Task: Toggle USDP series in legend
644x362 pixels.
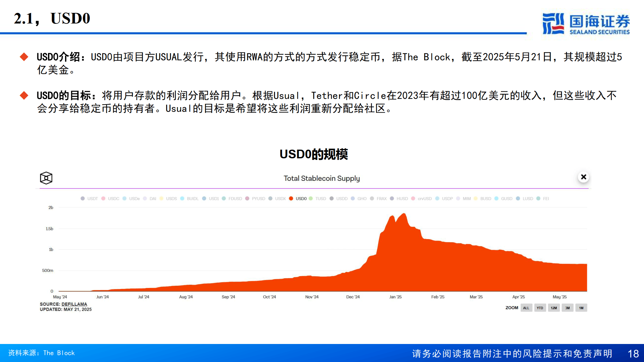Action: coord(444,199)
